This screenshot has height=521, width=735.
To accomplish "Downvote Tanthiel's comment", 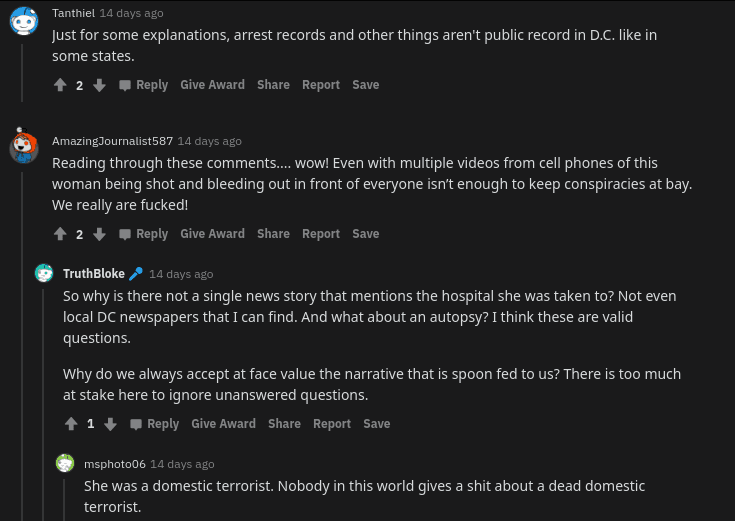I will point(99,85).
